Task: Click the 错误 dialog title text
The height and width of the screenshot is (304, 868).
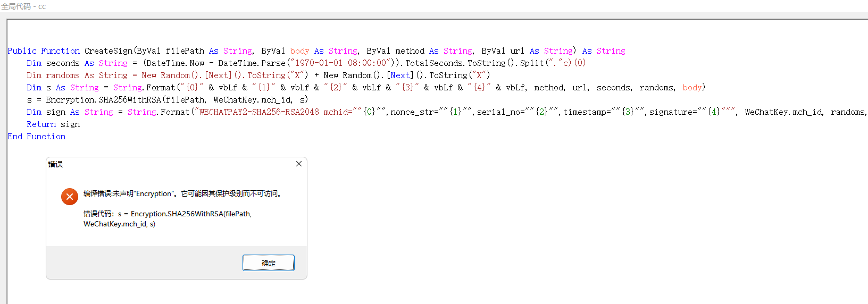Action: pos(55,164)
